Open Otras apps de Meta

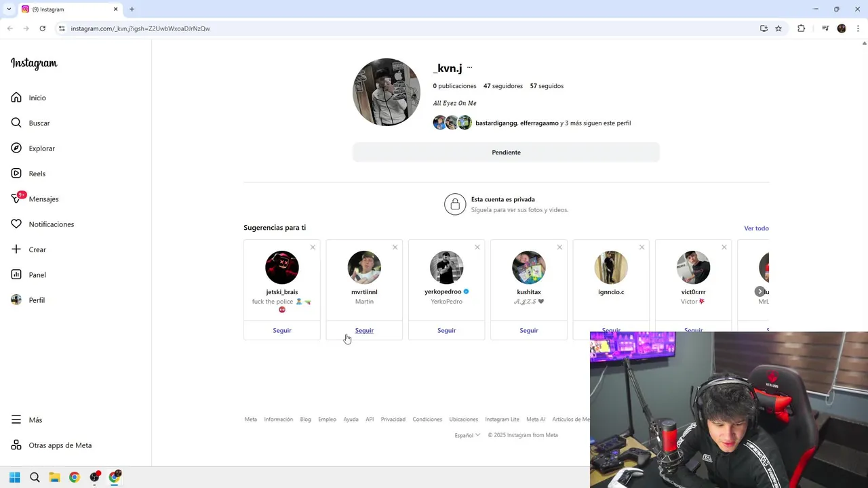coord(52,445)
